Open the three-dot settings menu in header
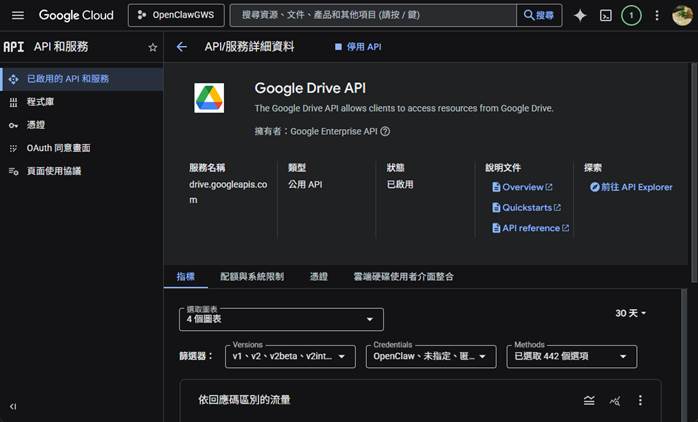Screen dimensions: 698x422 657,16
